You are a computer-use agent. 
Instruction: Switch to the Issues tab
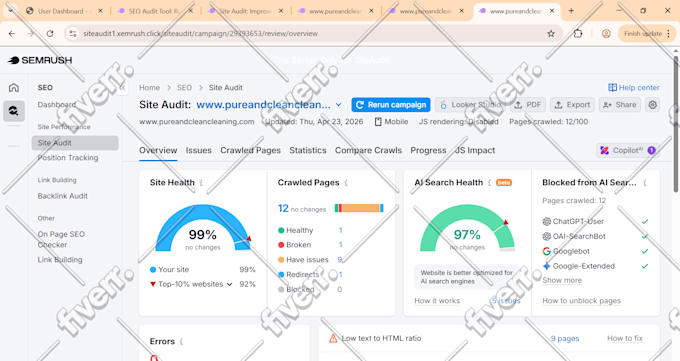pos(199,151)
